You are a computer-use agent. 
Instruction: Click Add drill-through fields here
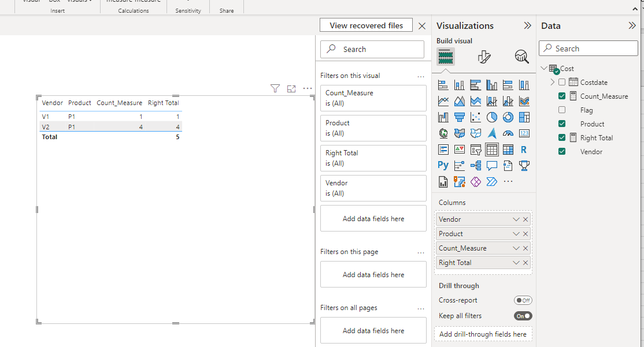[x=483, y=334]
